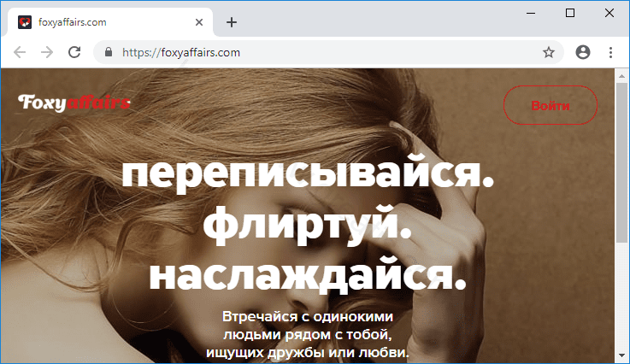
Task: Open the Chrome profile avatar icon
Action: pyautogui.click(x=583, y=52)
